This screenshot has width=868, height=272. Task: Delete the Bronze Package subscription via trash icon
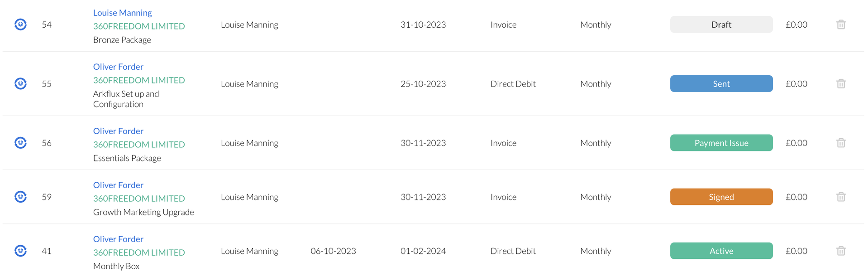841,24
